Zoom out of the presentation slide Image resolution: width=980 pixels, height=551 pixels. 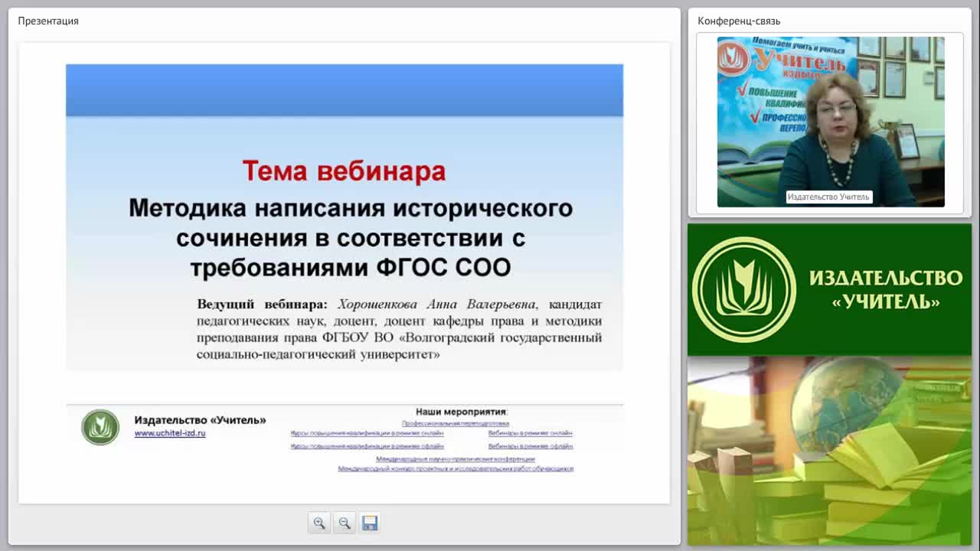345,523
